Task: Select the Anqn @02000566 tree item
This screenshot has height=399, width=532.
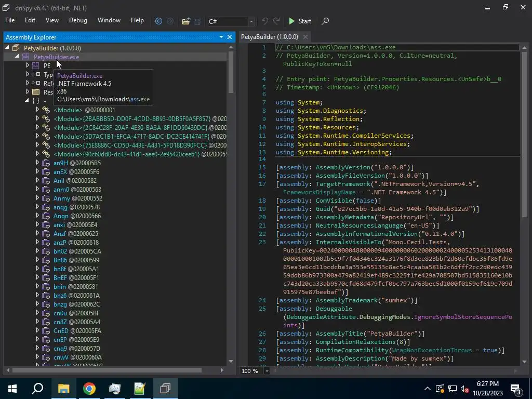Action: (77, 216)
